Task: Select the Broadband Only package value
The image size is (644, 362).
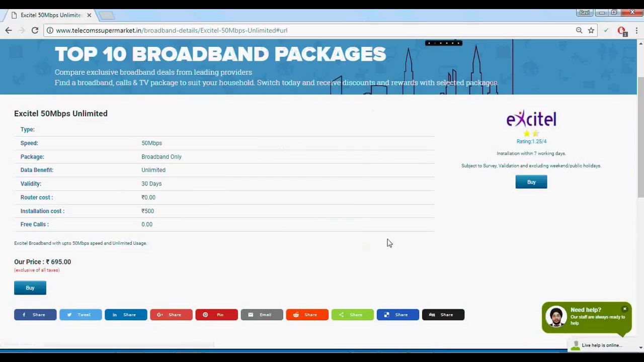Action: point(162,157)
